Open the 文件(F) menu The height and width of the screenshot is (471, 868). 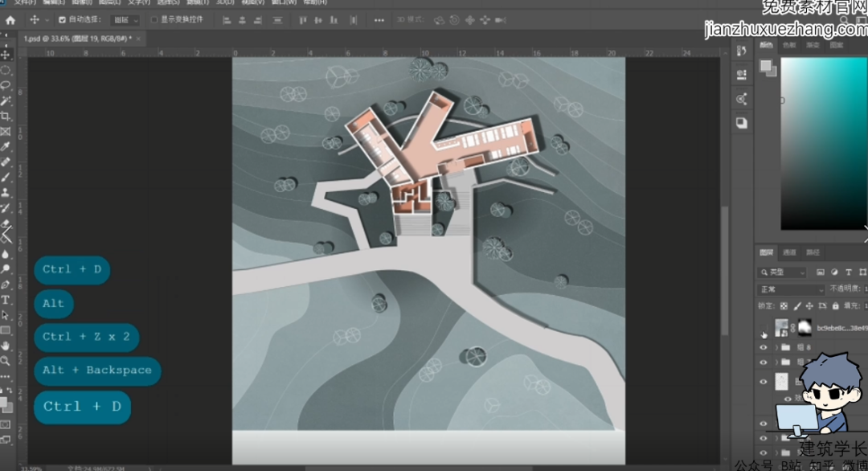[x=24, y=2]
